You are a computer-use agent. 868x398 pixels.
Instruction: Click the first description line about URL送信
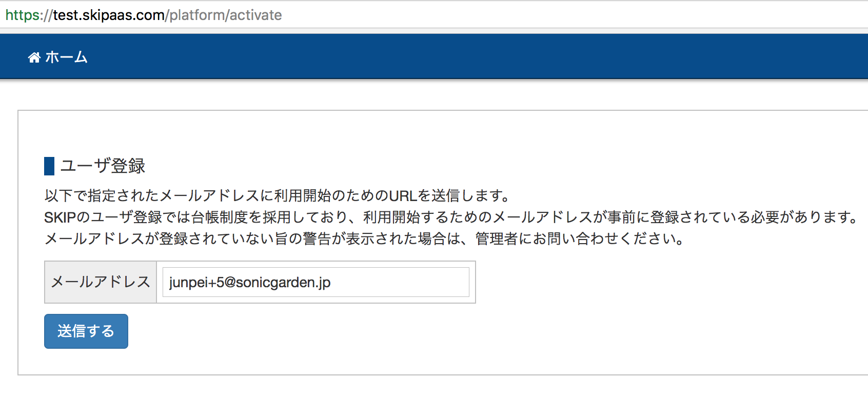278,195
